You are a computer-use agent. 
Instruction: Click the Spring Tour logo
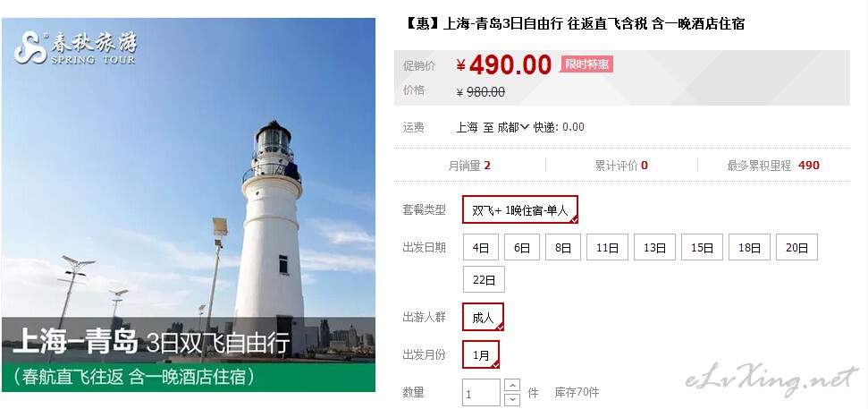coord(75,48)
